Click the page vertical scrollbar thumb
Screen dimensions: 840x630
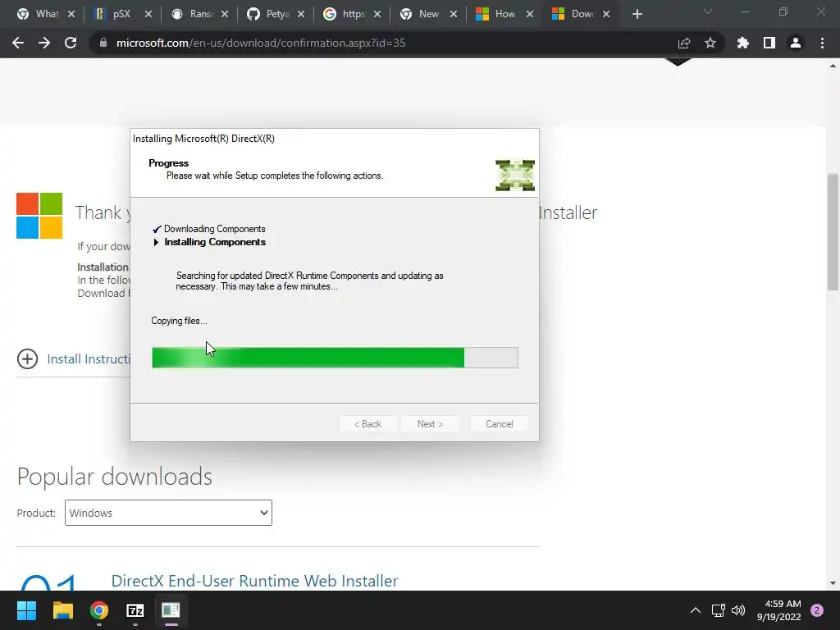click(x=833, y=232)
